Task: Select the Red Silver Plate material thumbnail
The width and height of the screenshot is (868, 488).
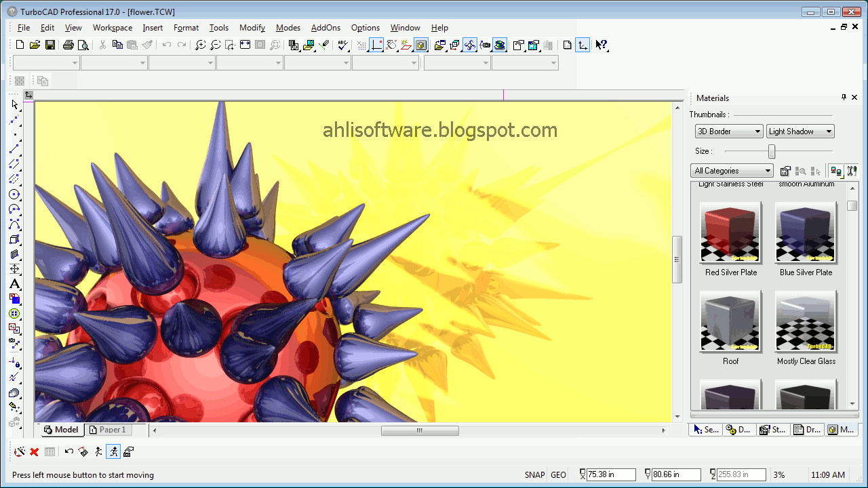Action: [731, 232]
